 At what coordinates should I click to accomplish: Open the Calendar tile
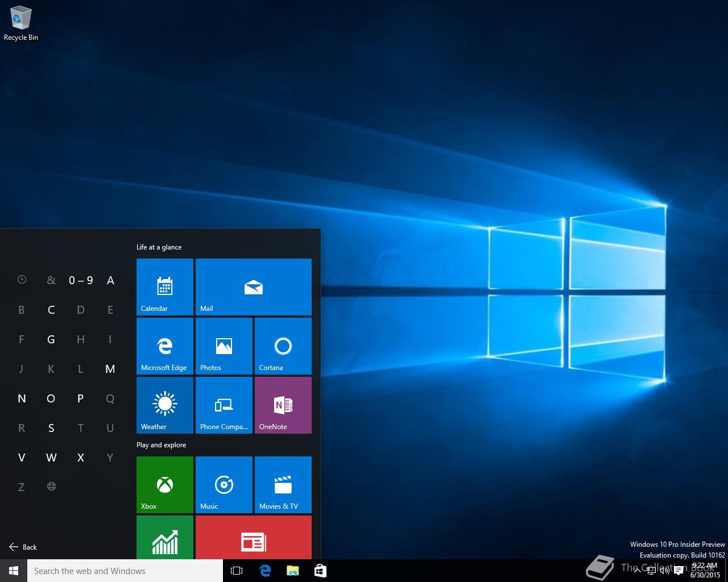point(165,287)
